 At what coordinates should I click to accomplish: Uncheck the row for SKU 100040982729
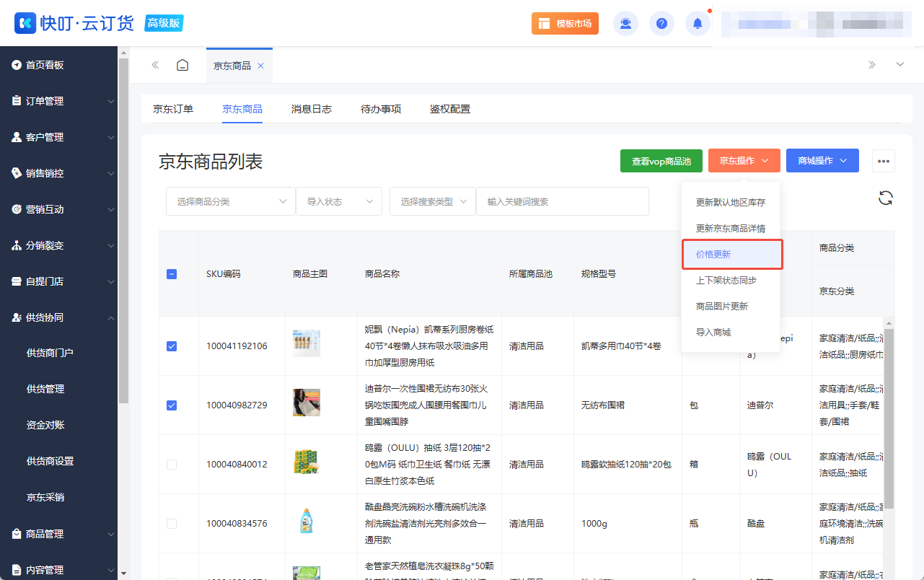pos(172,405)
